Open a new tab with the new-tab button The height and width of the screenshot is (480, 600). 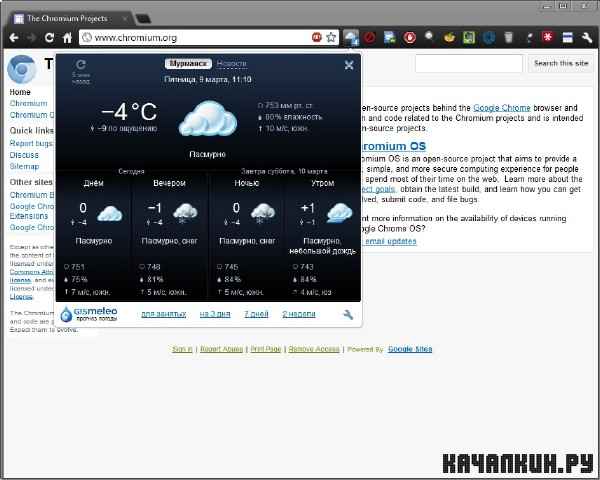click(x=143, y=19)
